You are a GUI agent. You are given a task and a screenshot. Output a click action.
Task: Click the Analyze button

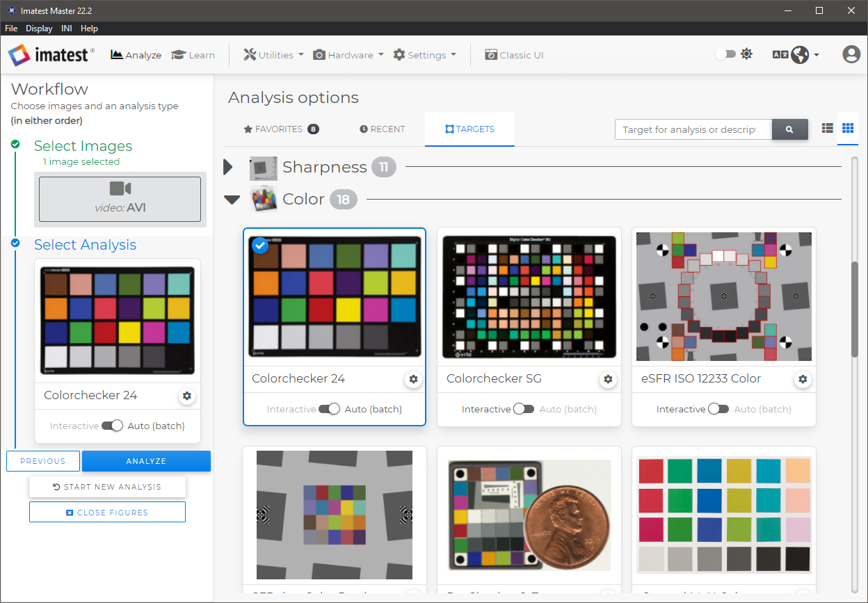click(146, 461)
